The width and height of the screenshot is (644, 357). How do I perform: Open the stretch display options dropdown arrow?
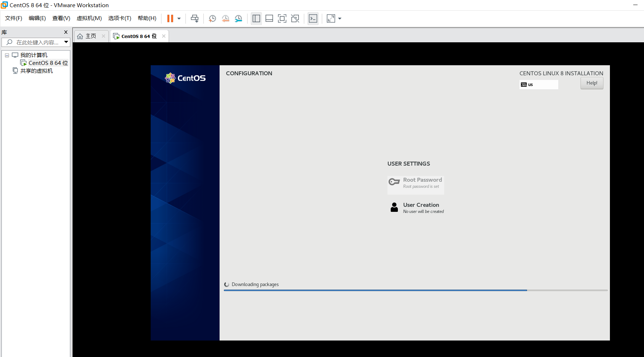tap(340, 19)
